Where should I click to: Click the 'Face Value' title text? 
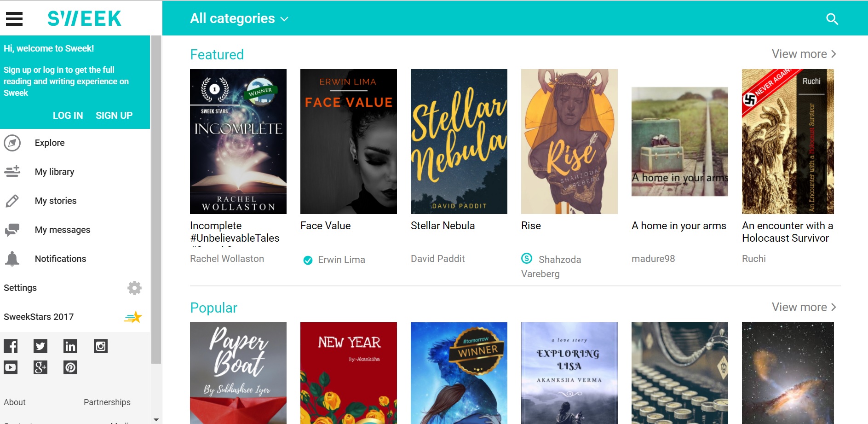(326, 226)
